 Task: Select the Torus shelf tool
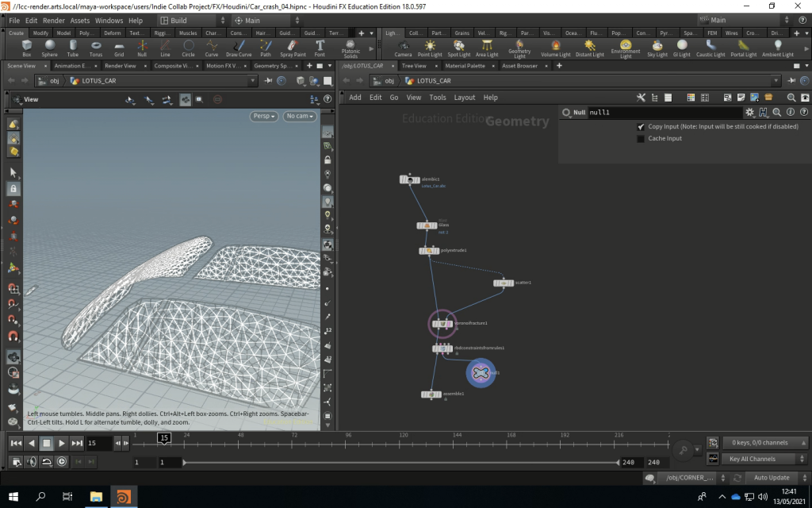tap(95, 48)
